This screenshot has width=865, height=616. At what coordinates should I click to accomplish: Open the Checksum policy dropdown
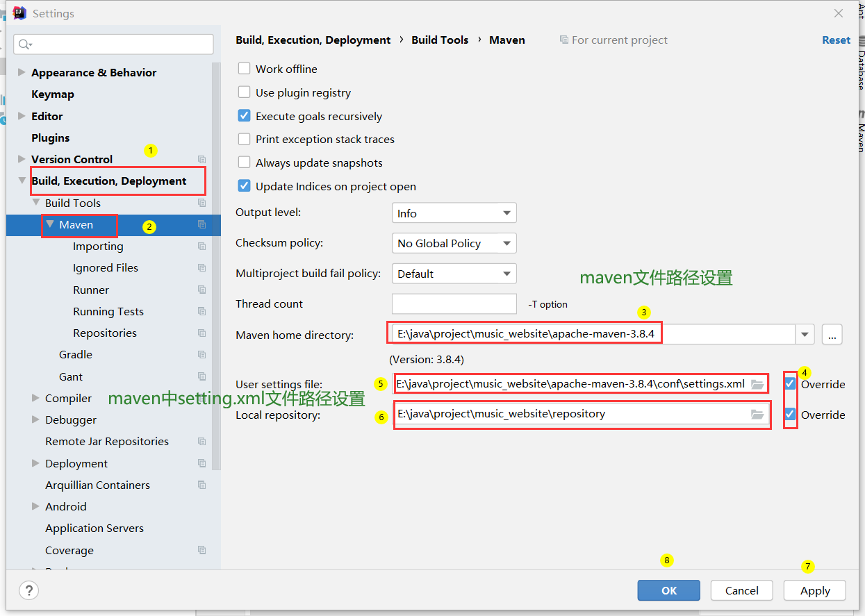454,243
